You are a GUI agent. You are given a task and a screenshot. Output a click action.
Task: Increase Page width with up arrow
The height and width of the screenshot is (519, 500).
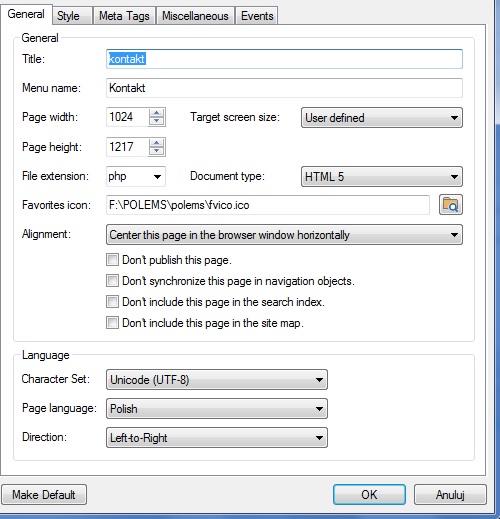157,113
